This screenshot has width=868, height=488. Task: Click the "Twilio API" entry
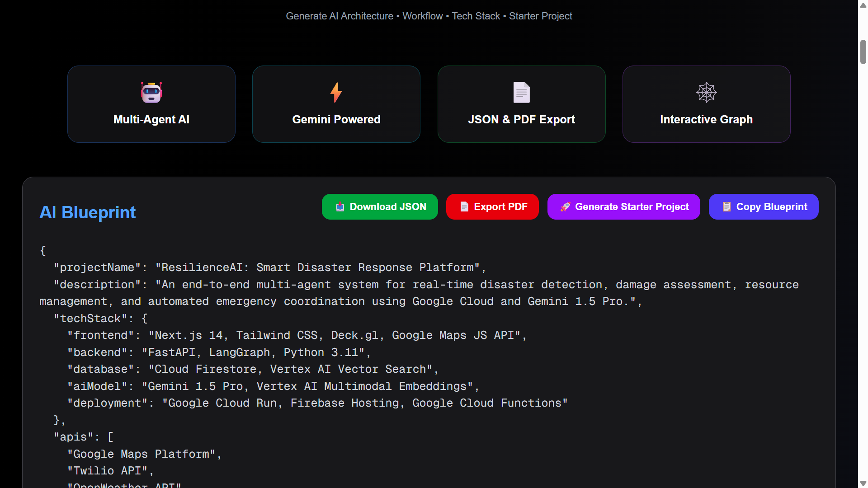coord(111,471)
